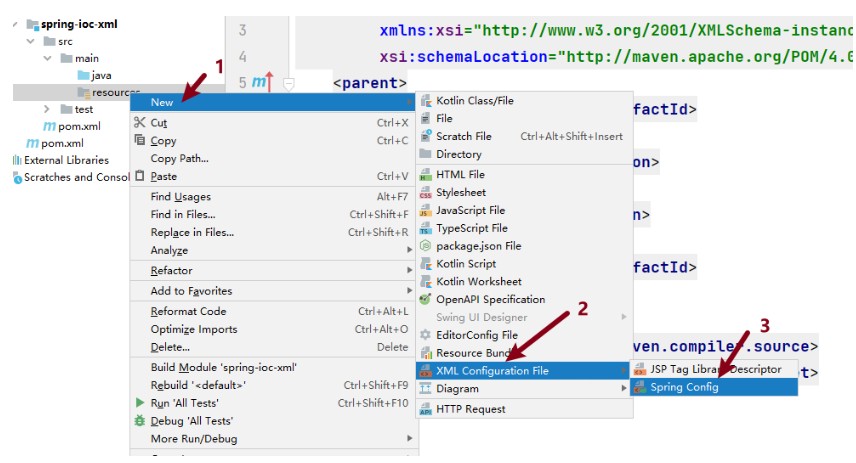Select Rebuild '<default>'
The image size is (856, 463).
click(272, 385)
